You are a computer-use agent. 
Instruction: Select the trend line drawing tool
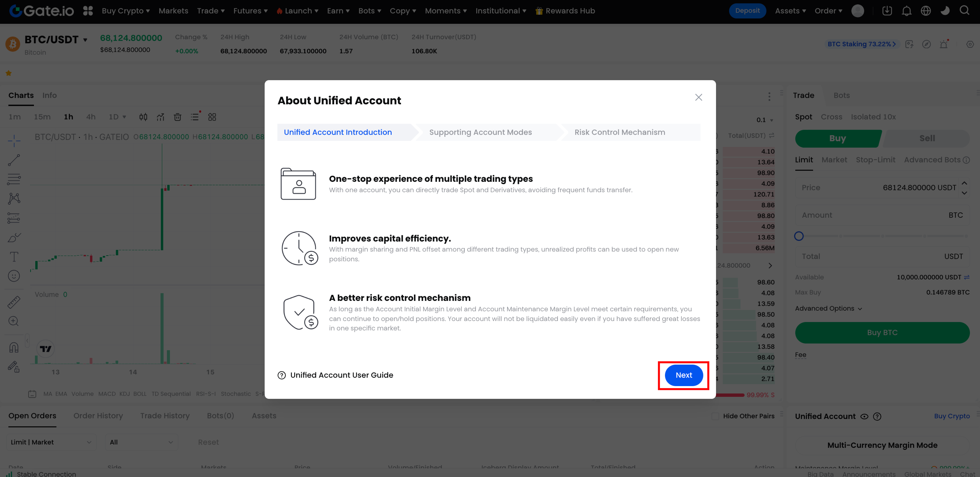[14, 160]
